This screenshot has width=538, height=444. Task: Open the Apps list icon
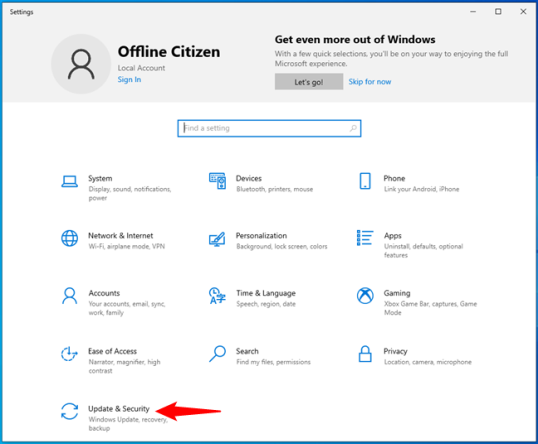click(365, 238)
